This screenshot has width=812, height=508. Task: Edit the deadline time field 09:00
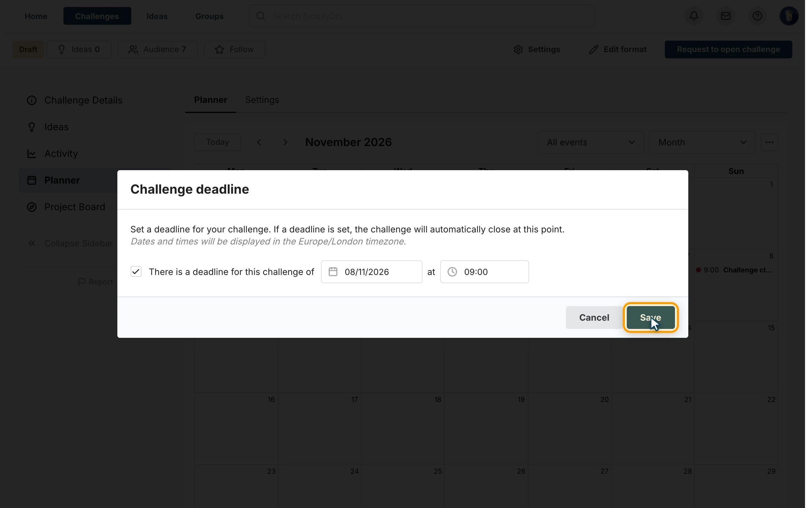point(484,271)
